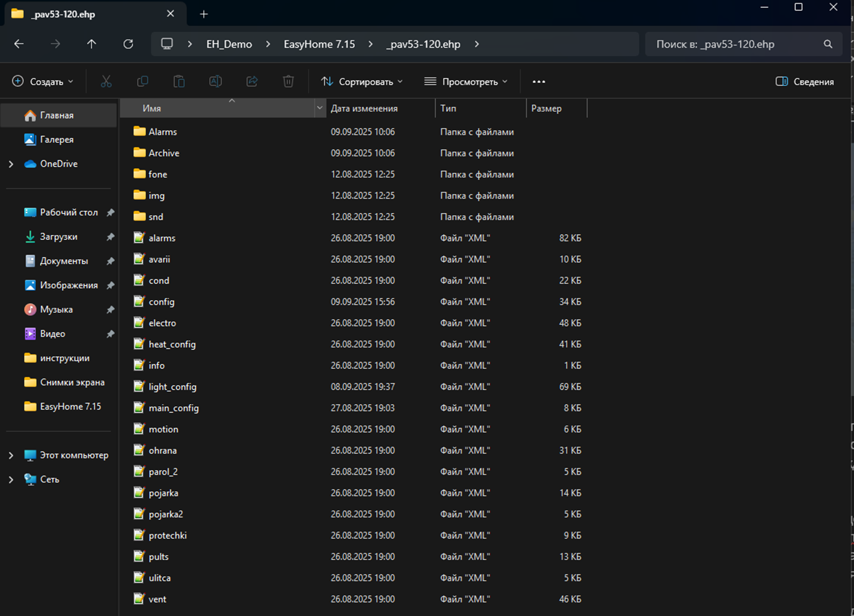Expand the Этот компьютер tree node

11,455
